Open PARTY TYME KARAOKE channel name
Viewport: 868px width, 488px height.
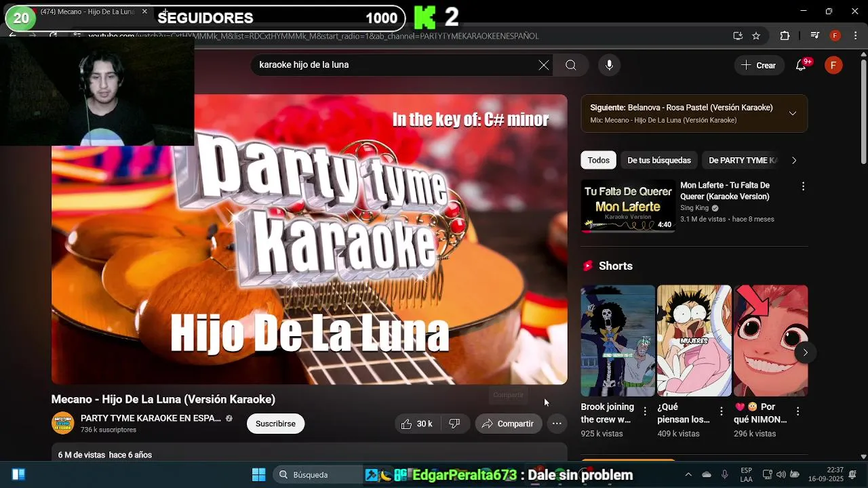tap(151, 418)
